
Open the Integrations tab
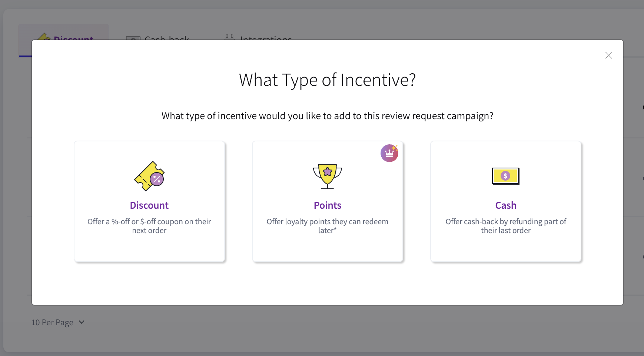265,39
